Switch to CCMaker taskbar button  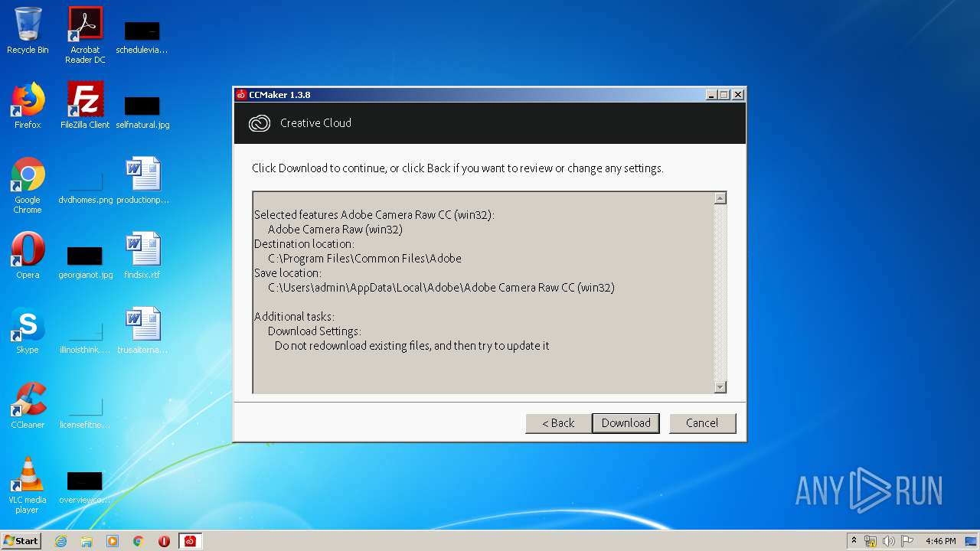190,541
